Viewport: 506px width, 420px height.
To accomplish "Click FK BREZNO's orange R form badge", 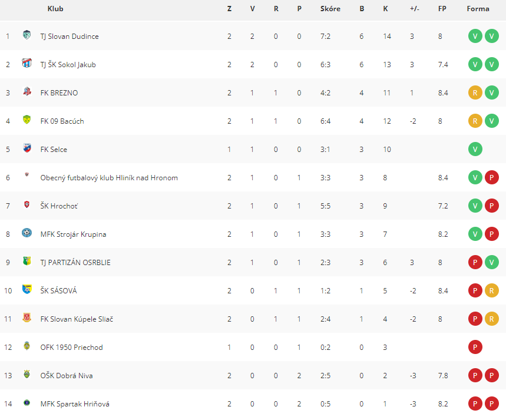I will point(475,93).
